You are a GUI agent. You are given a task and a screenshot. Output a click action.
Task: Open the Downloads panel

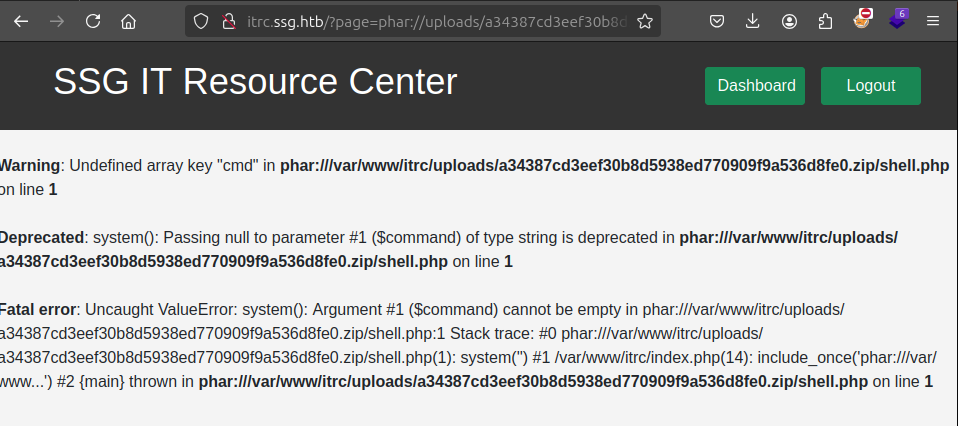(753, 21)
